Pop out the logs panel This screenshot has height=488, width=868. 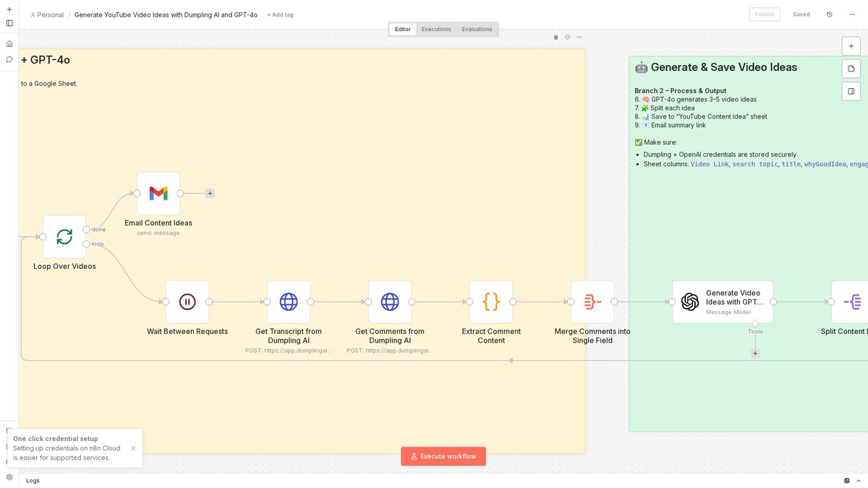pyautogui.click(x=847, y=481)
